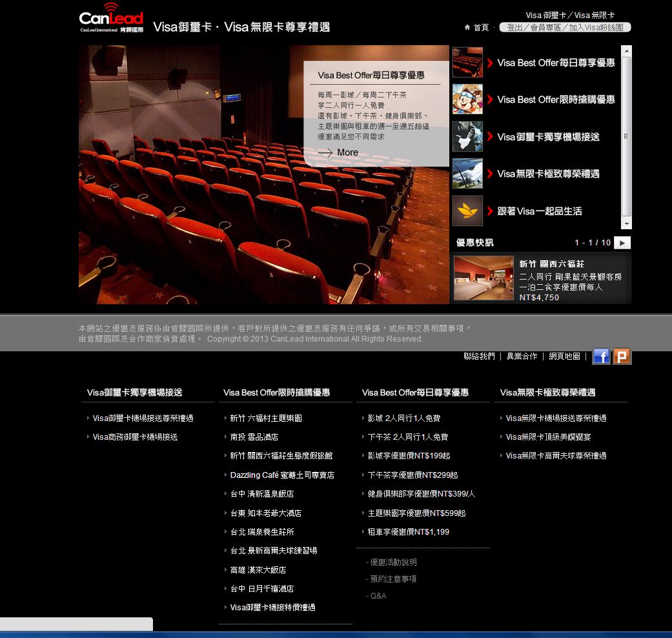Select 跟著Visa一起品生活 in side menu
The width and height of the screenshot is (672, 638).
540,211
